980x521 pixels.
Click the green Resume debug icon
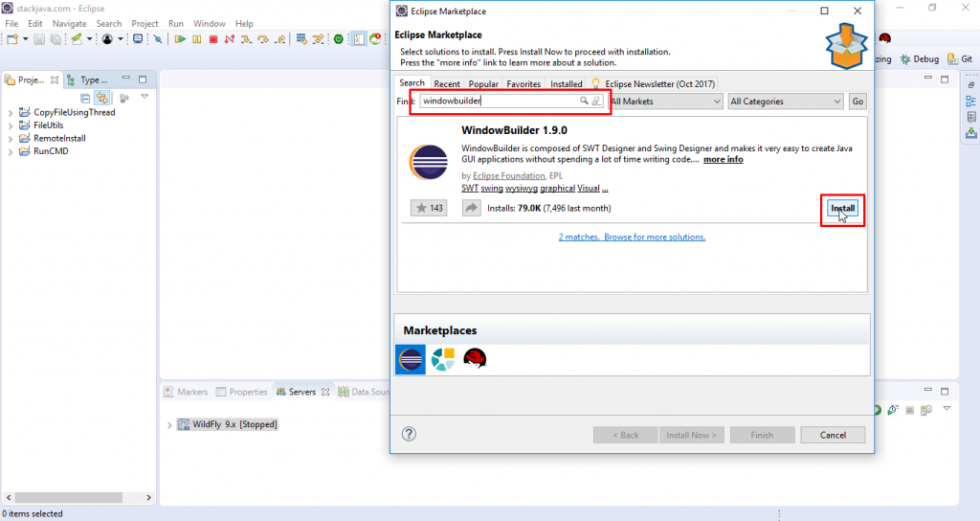pos(180,38)
